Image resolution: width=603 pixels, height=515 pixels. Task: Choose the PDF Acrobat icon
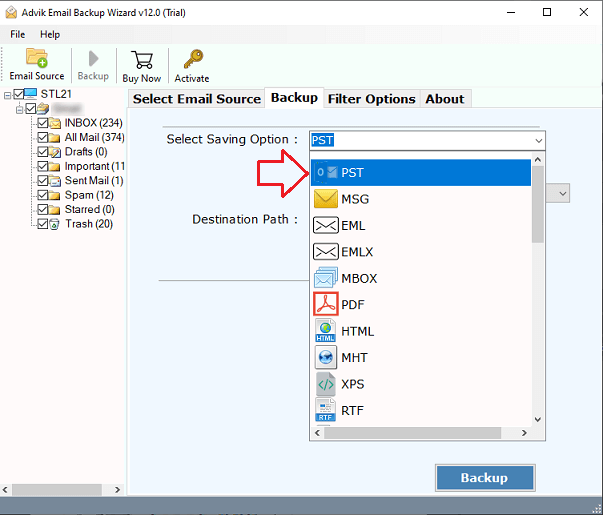click(x=325, y=304)
